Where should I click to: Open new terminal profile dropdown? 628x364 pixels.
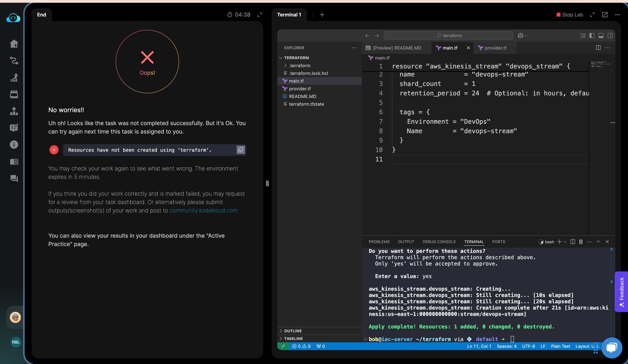[565, 242]
